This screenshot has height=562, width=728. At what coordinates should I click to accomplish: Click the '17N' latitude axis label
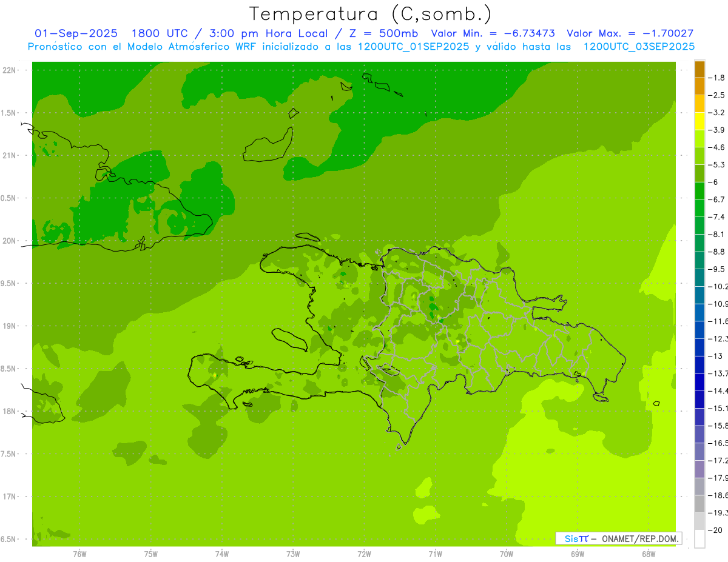click(10, 497)
